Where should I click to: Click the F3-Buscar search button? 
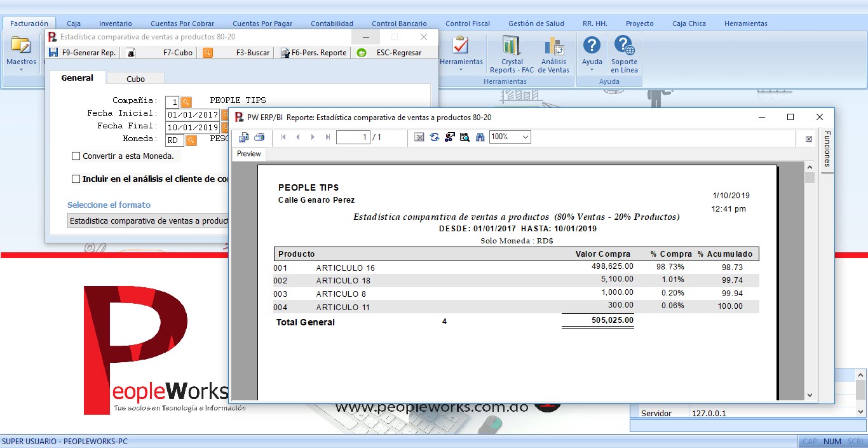coord(235,53)
